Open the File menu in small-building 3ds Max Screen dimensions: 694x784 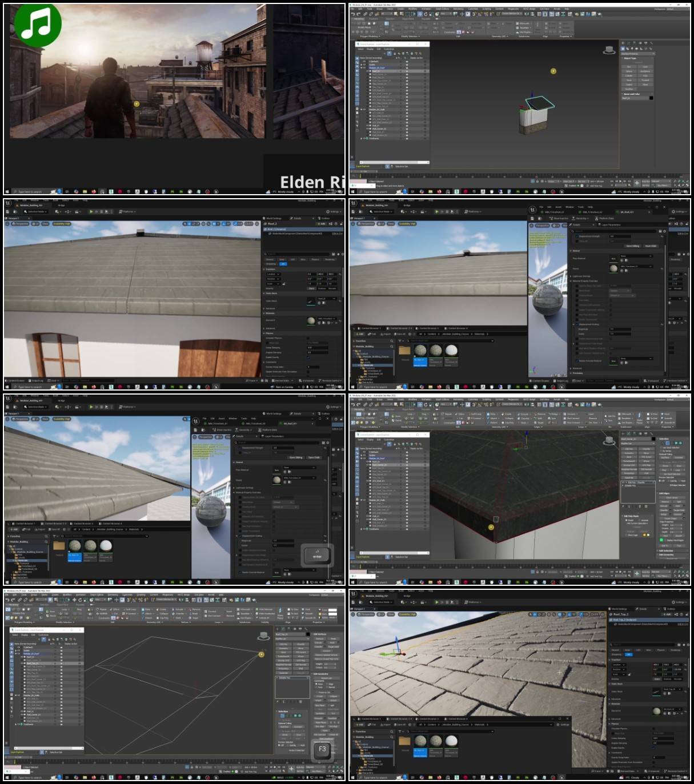(x=353, y=9)
